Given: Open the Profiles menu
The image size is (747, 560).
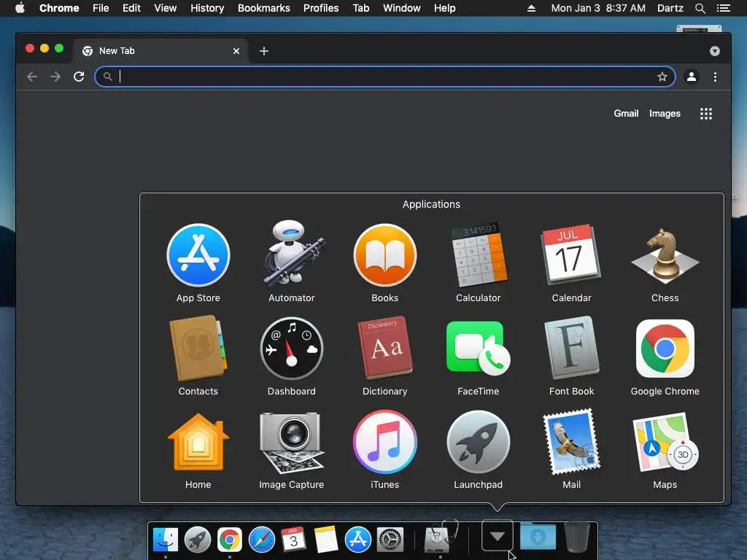Looking at the screenshot, I should (x=321, y=8).
